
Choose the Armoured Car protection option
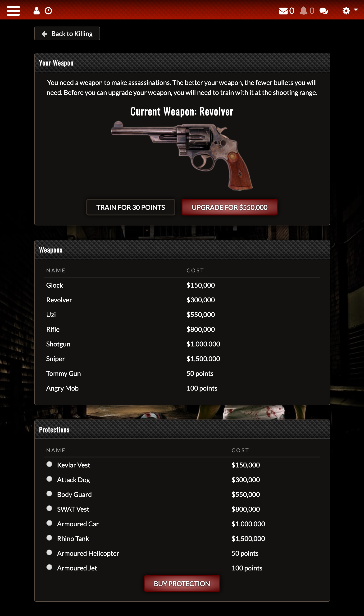point(49,523)
